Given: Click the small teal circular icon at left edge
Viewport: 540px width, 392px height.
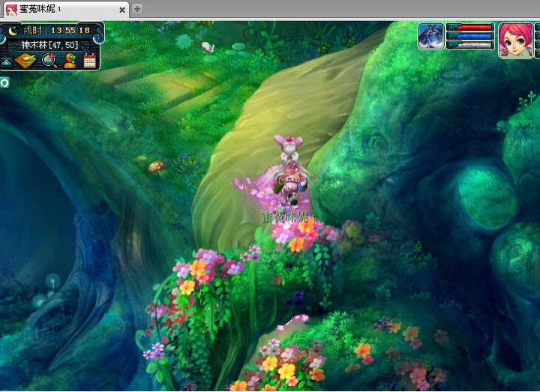Looking at the screenshot, I should [x=4, y=82].
